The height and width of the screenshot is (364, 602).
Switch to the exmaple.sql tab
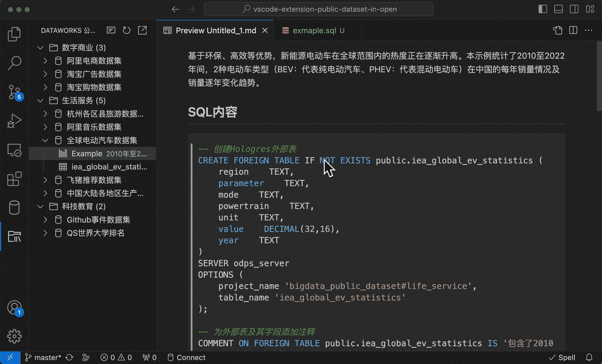(314, 31)
